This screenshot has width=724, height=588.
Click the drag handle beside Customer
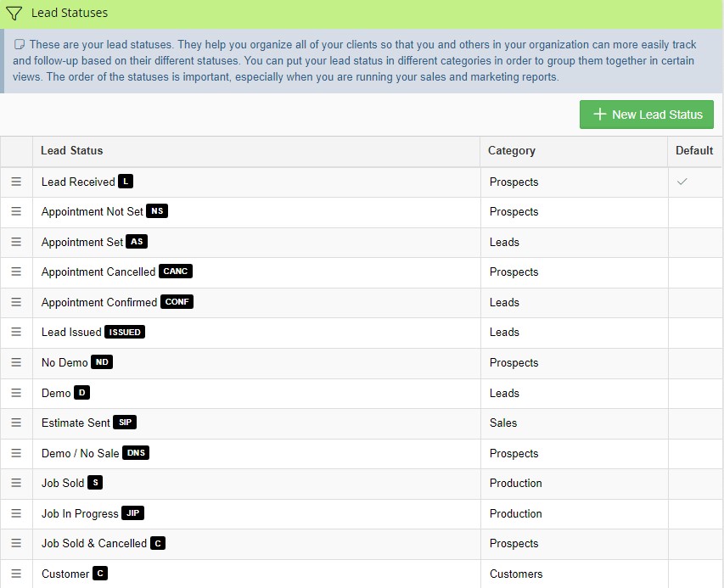pyautogui.click(x=17, y=574)
